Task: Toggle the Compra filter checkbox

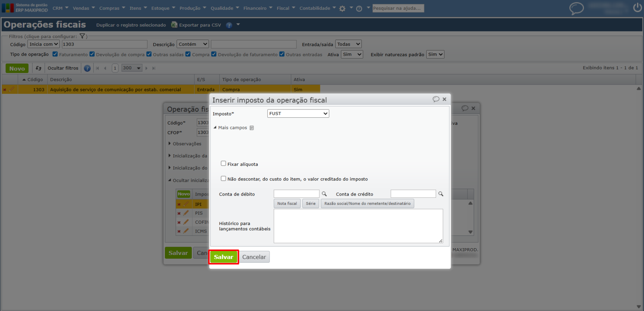Action: coord(188,54)
